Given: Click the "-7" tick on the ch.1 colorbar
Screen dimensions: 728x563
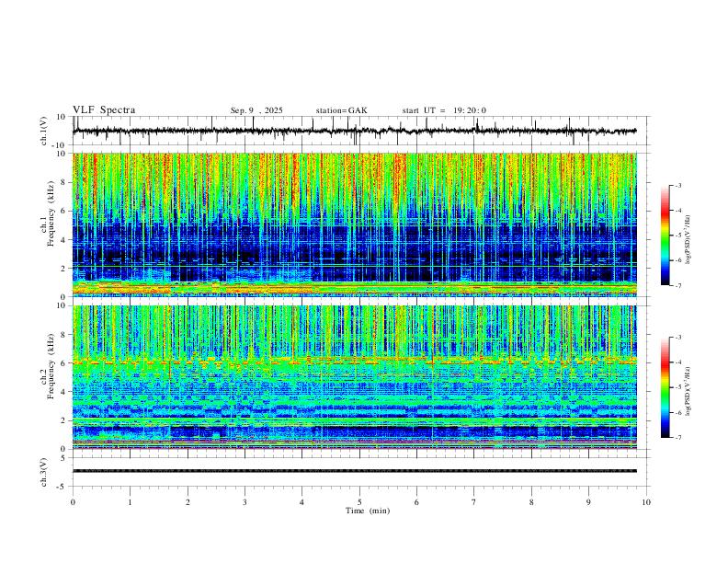Looking at the screenshot, I should point(678,286).
